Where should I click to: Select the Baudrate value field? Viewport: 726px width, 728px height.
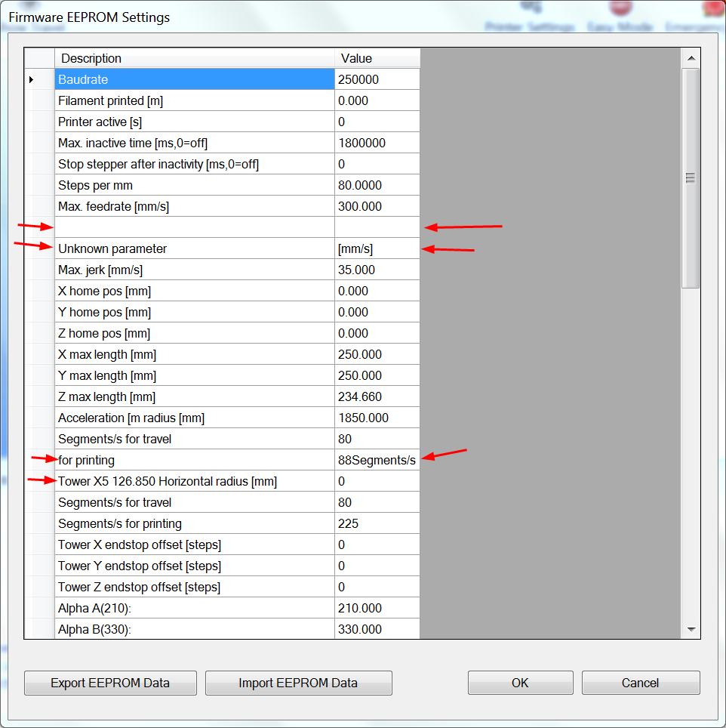[x=377, y=79]
